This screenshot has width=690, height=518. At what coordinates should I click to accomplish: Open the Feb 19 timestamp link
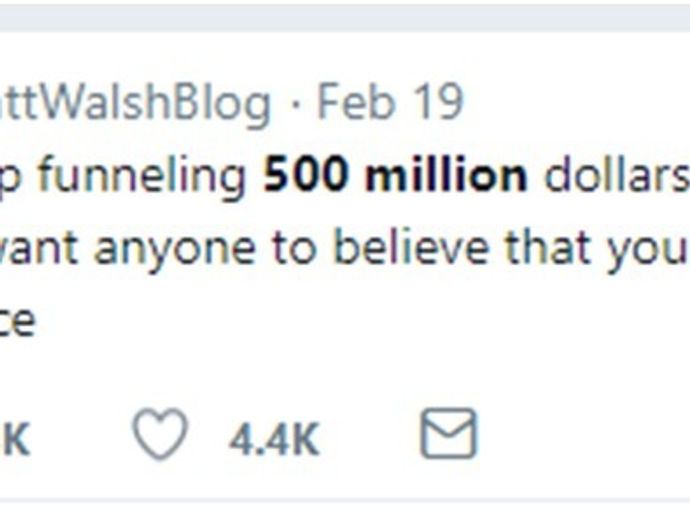pyautogui.click(x=390, y=103)
